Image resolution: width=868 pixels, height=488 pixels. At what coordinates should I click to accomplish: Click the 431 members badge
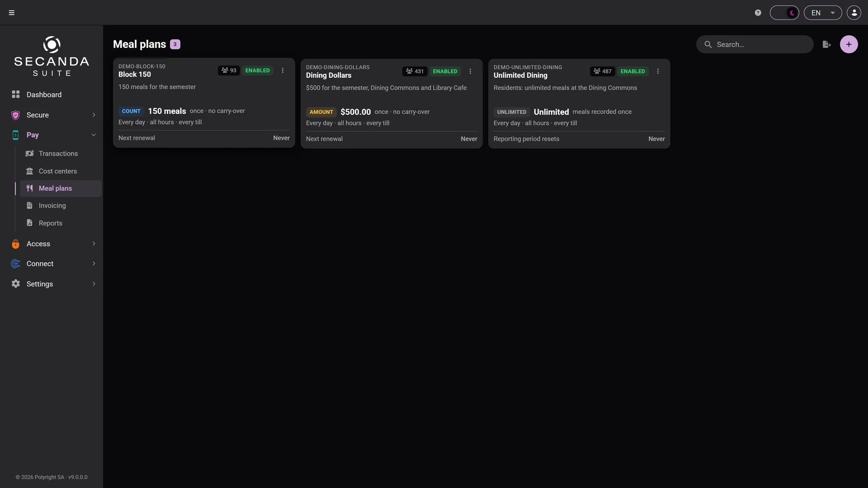click(415, 71)
